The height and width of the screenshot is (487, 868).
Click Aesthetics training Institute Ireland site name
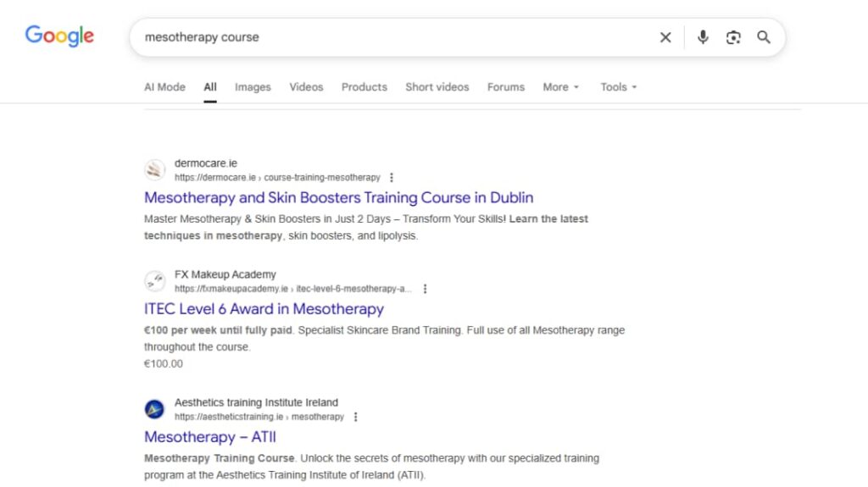click(x=256, y=402)
